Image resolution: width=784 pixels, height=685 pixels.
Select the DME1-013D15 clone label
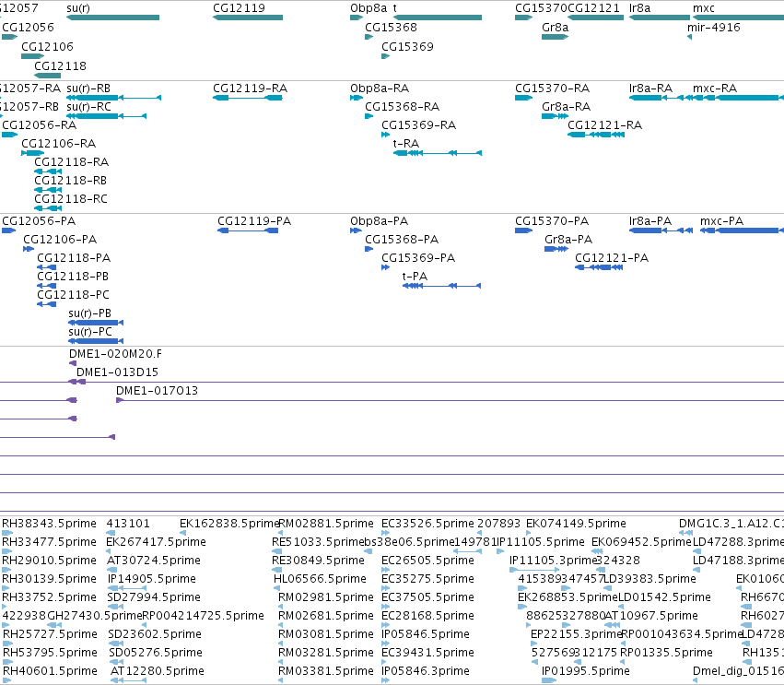118,372
